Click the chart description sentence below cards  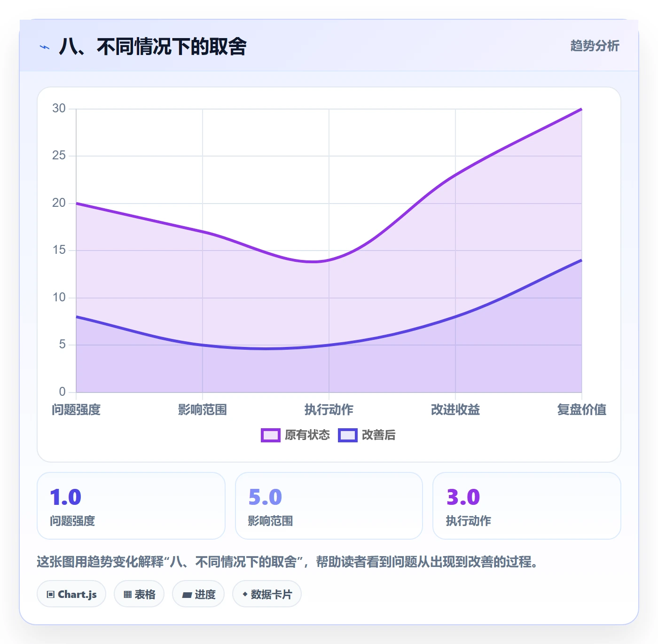[x=288, y=562]
